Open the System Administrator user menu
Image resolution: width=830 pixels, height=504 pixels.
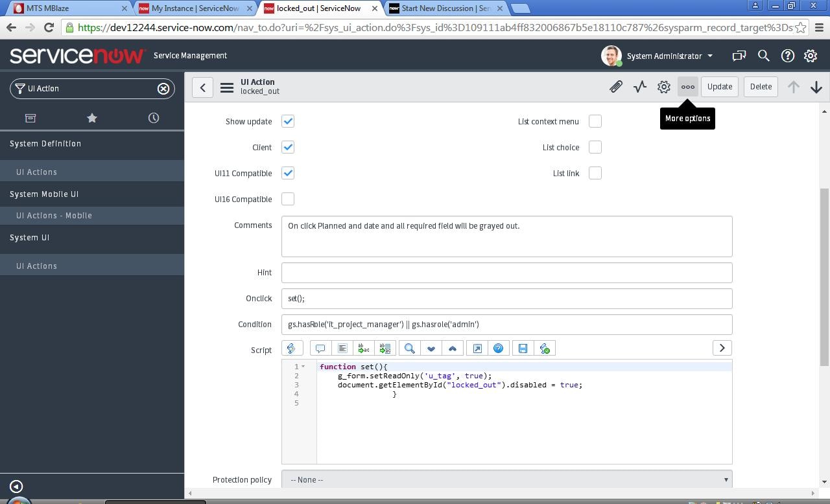point(658,56)
